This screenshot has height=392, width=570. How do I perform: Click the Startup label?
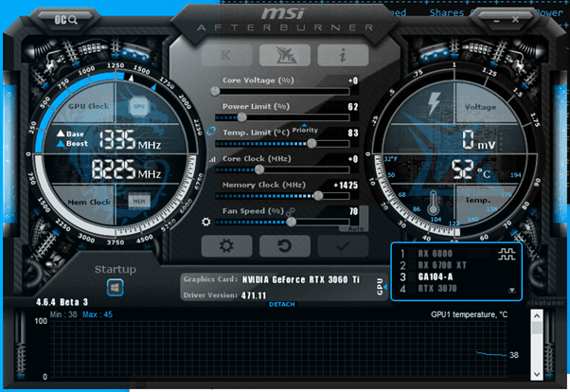[116, 270]
